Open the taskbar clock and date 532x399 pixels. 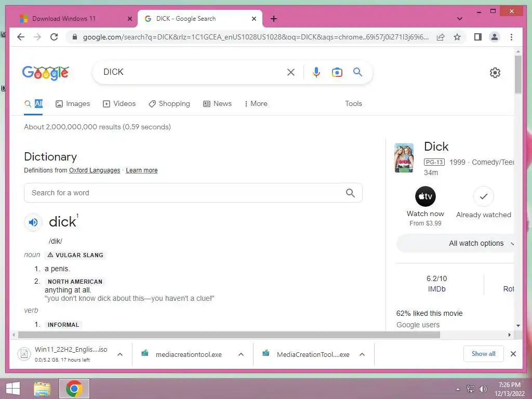coord(510,389)
